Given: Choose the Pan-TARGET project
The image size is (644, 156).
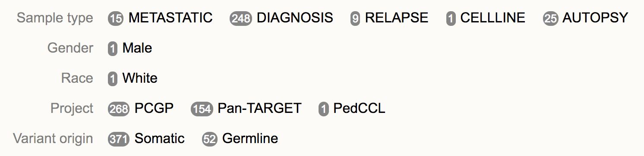Looking at the screenshot, I should coord(259,108).
